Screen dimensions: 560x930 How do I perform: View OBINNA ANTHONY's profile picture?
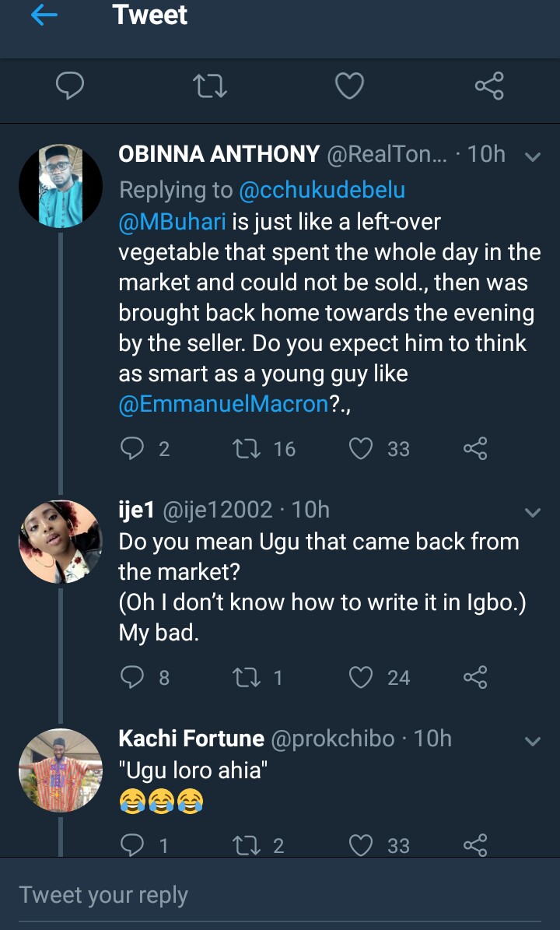61,185
